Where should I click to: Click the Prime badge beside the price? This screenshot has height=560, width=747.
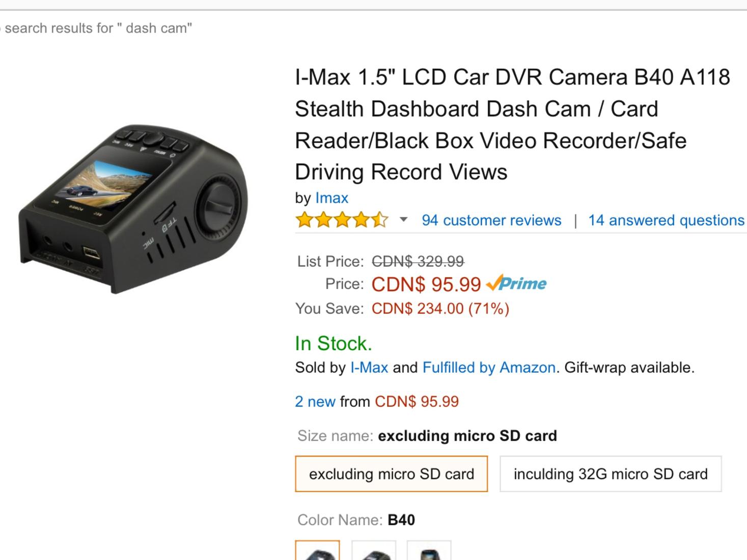(x=516, y=283)
